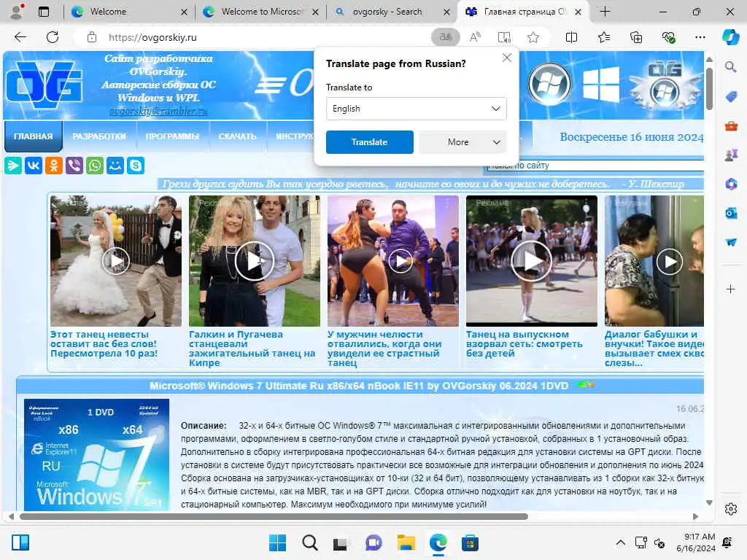
Task: Show hidden system tray icons
Action: coord(620,542)
